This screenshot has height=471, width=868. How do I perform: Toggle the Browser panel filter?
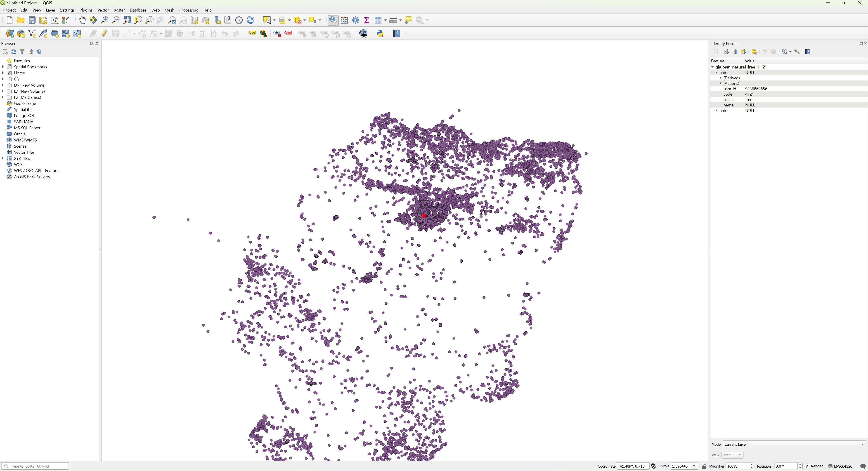point(22,52)
